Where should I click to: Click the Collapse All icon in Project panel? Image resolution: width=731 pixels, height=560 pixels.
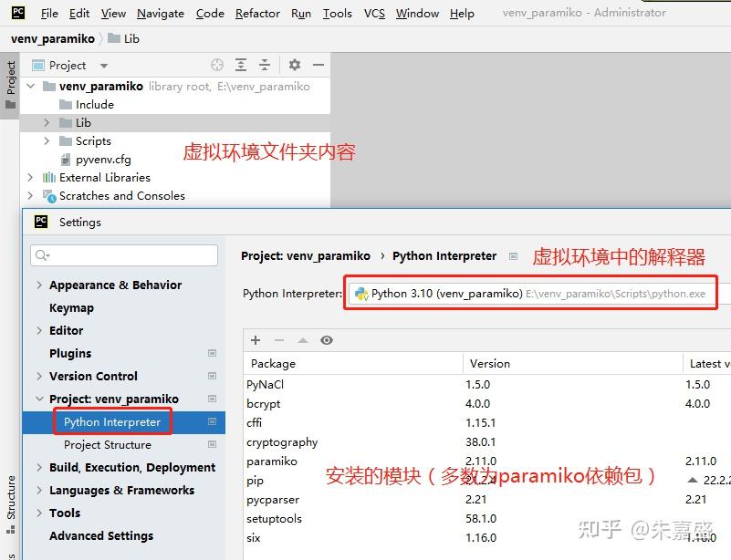point(265,65)
